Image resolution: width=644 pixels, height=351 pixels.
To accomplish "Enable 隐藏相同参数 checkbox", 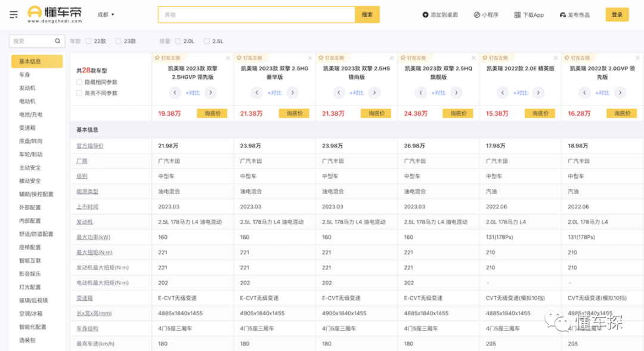I will click(79, 82).
